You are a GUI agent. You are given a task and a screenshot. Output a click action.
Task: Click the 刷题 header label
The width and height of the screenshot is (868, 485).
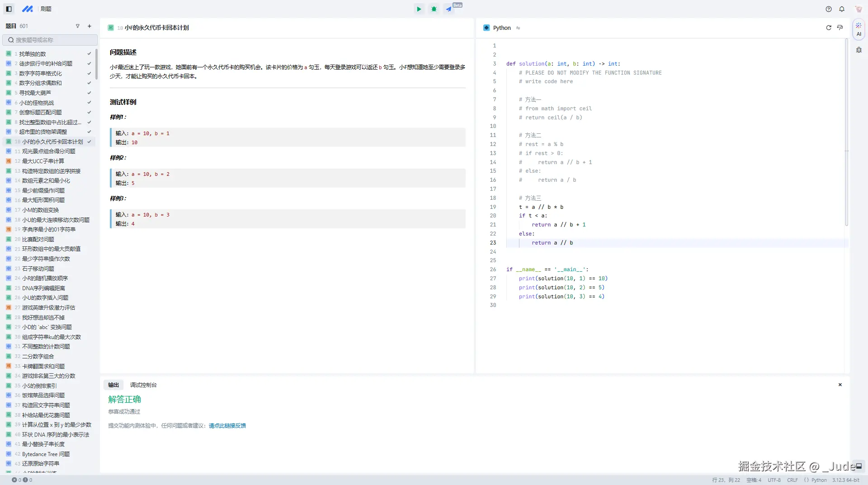(46, 9)
